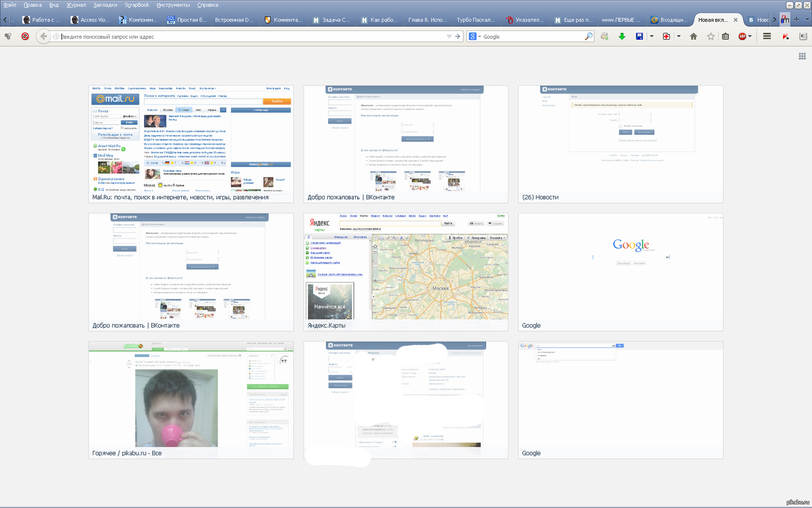Open the Mail.Ru thumbnail tile
Viewport: 812px width, 508px height.
(x=191, y=144)
